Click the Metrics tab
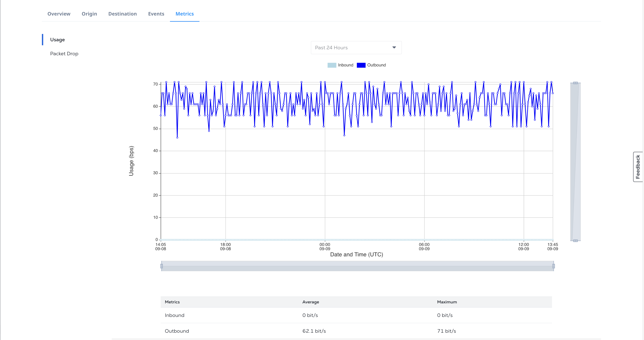The height and width of the screenshot is (340, 644). tap(185, 14)
